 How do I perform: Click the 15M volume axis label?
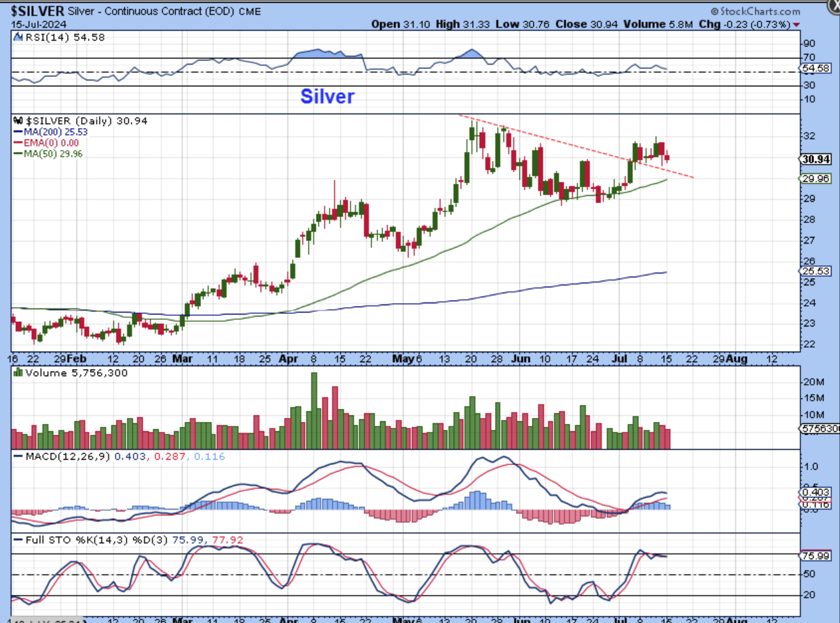click(x=813, y=398)
